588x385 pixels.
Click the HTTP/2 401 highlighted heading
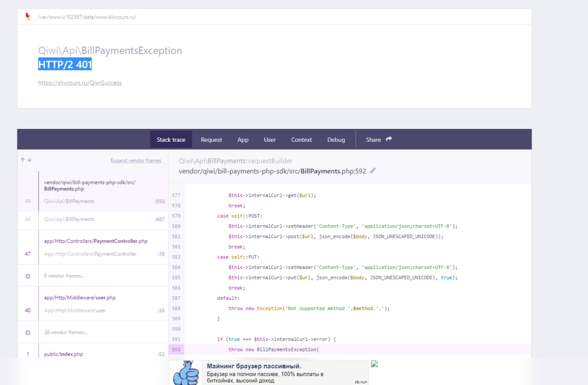point(65,65)
